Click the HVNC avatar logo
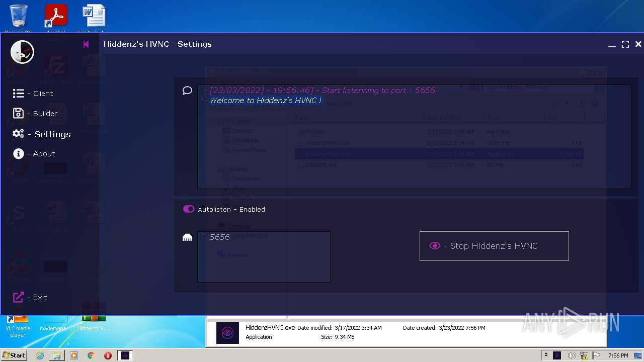This screenshot has width=644, height=362. click(x=22, y=52)
